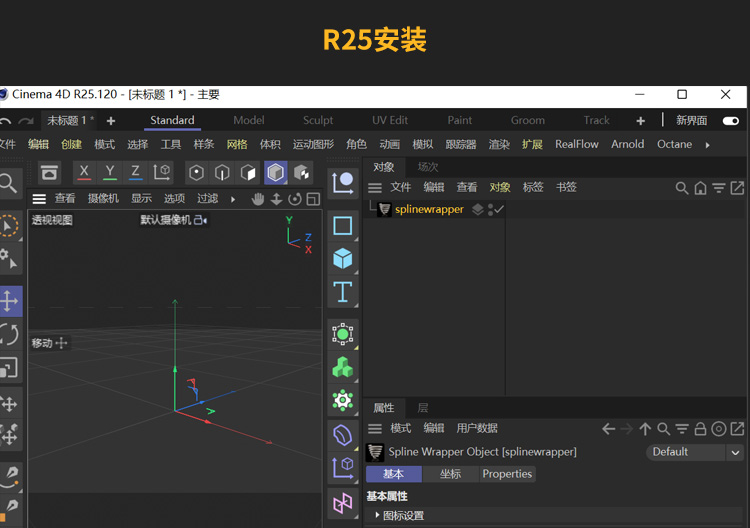The image size is (750, 528).
Task: Open the 坐标 attribute tab
Action: [451, 474]
